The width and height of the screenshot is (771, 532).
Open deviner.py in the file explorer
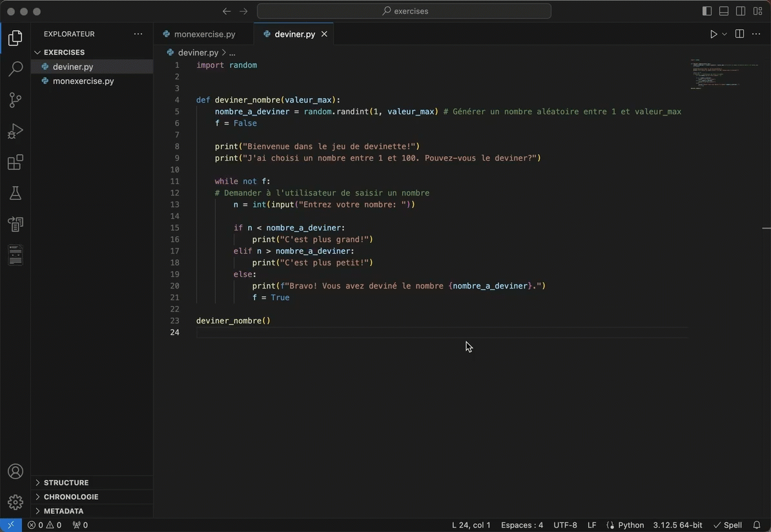coord(92,66)
